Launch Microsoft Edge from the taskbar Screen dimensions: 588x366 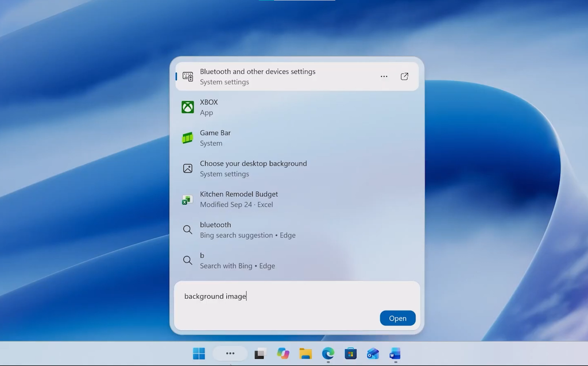tap(328, 353)
